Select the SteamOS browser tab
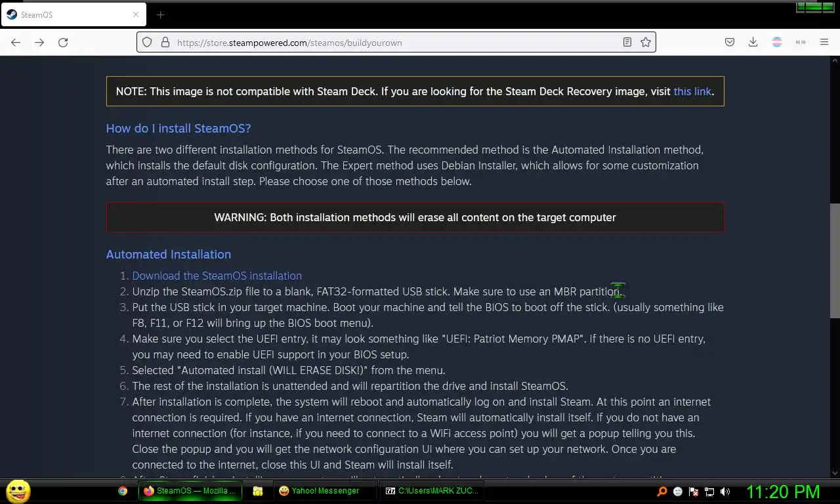Viewport: 840px width, 504px height. point(73,14)
